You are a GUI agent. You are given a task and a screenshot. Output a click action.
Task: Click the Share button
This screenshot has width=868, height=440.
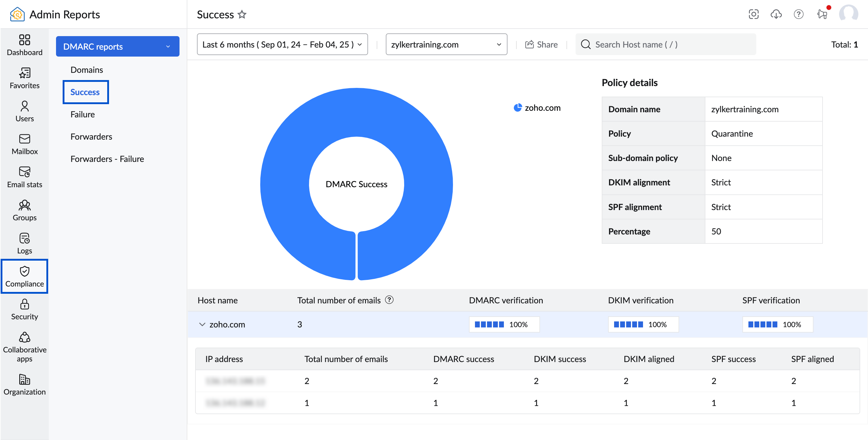coord(540,44)
